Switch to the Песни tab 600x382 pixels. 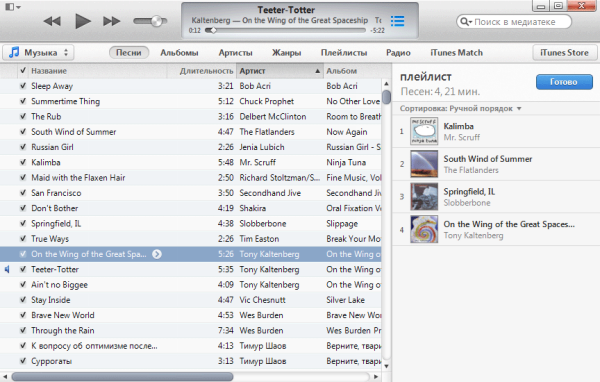[129, 52]
